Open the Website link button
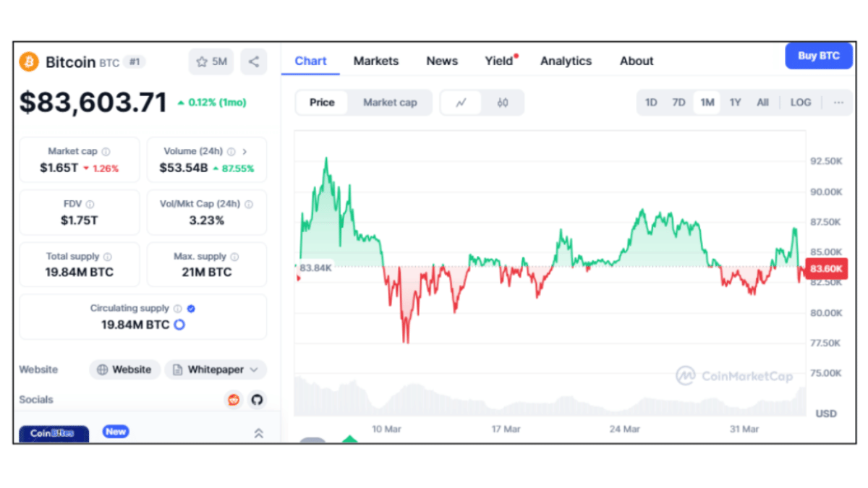This screenshot has height=488, width=868. [124, 369]
